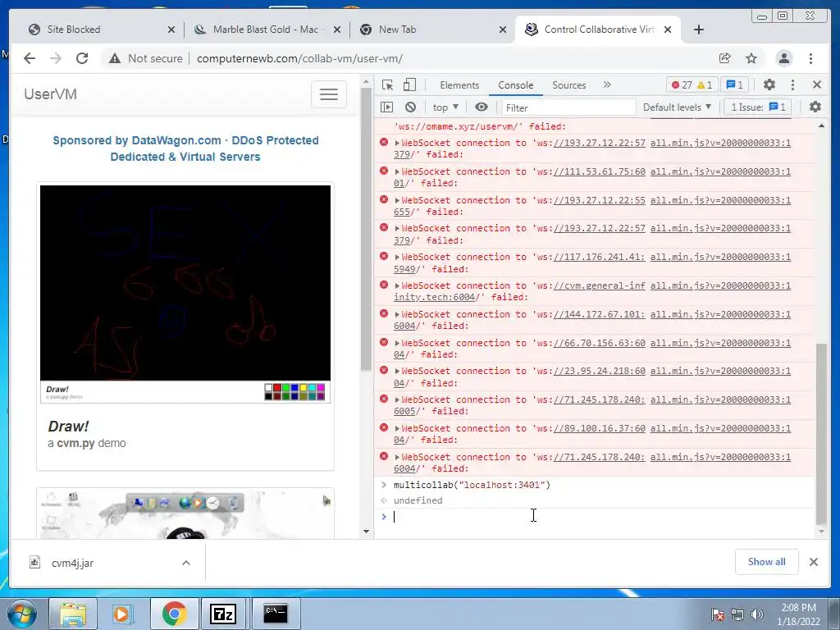Open Console settings gear
The width and height of the screenshot is (840, 630).
point(815,107)
